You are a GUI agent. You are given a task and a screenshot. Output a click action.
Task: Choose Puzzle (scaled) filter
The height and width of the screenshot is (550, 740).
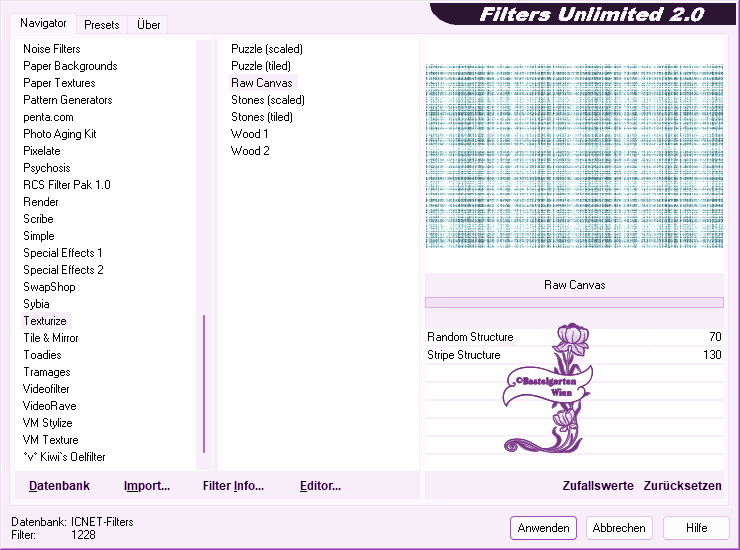(267, 49)
